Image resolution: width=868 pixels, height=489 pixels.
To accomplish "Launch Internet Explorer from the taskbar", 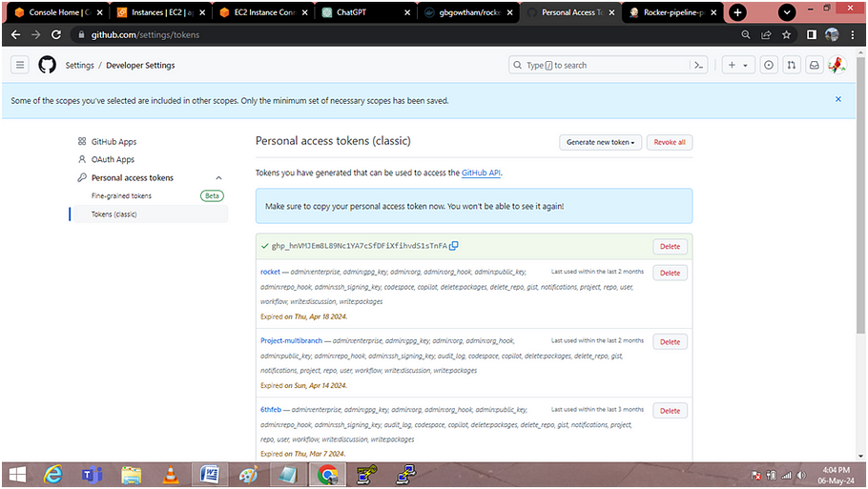I will [x=53, y=475].
